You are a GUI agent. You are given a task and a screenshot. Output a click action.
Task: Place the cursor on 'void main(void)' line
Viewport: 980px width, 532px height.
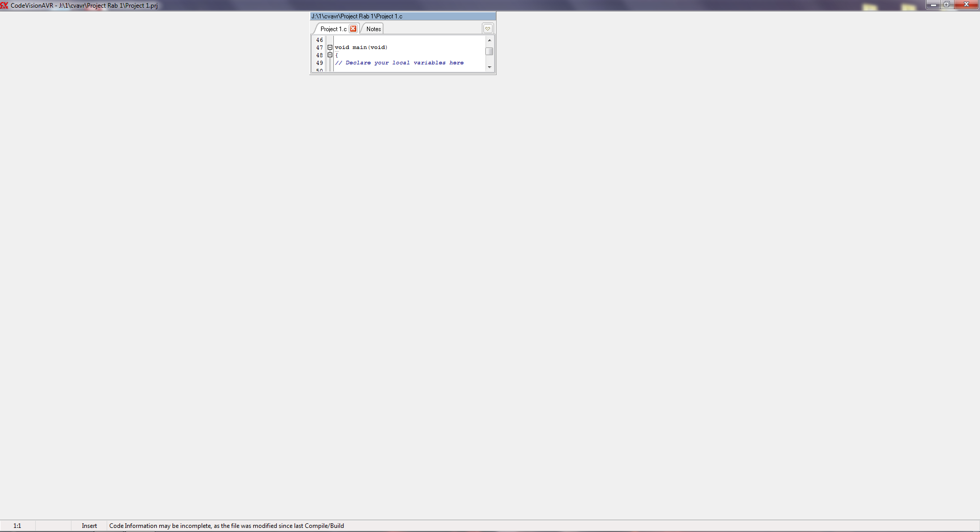361,47
